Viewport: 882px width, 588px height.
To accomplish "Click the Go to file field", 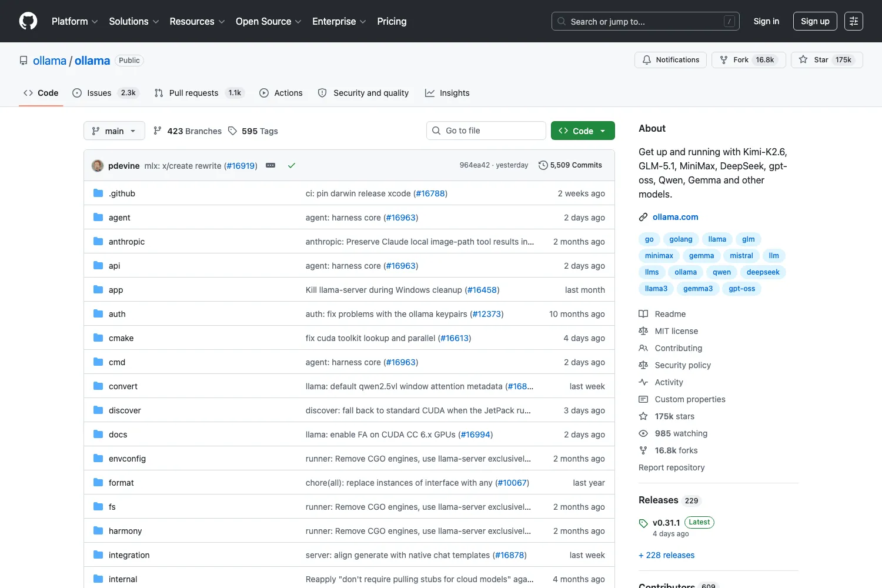I will pos(486,131).
